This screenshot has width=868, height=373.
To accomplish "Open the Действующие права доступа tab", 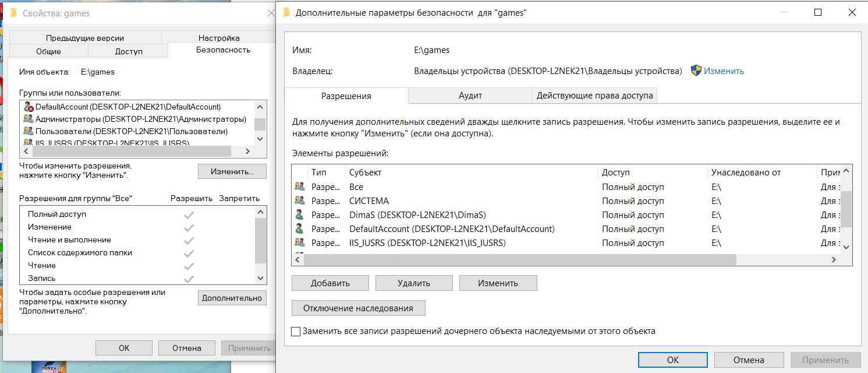I will pyautogui.click(x=594, y=96).
